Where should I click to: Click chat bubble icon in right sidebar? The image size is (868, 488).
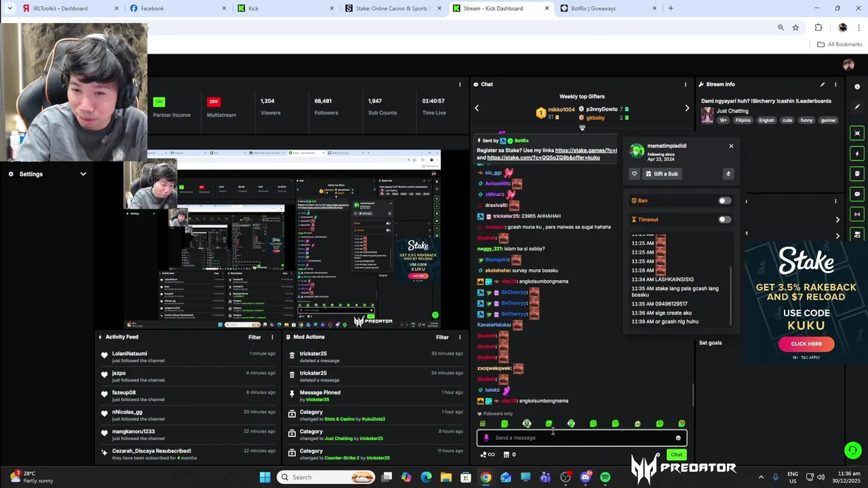(857, 194)
